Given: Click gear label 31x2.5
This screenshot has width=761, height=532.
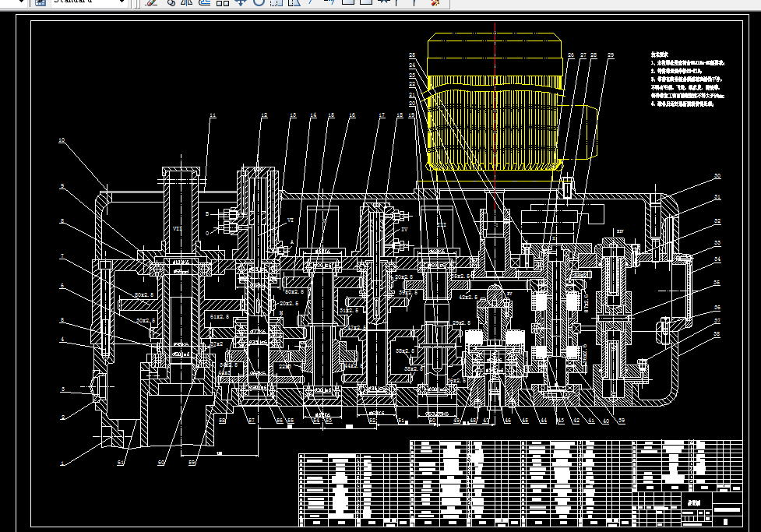Looking at the screenshot, I should (x=350, y=311).
